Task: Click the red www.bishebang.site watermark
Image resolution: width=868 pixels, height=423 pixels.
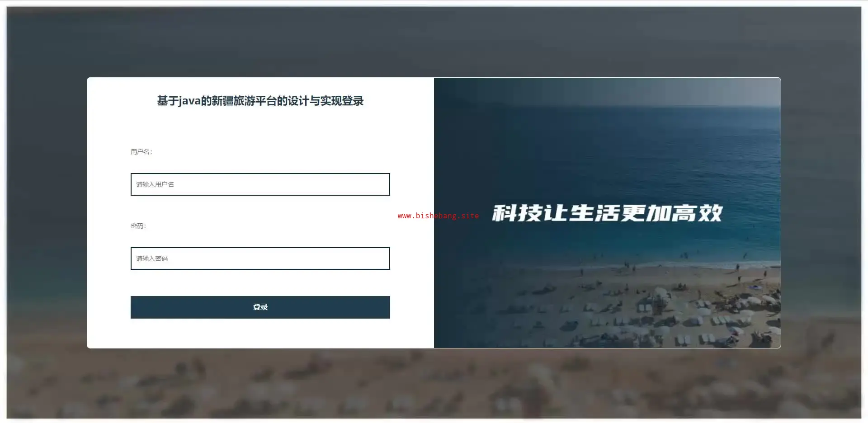Action: (x=438, y=216)
